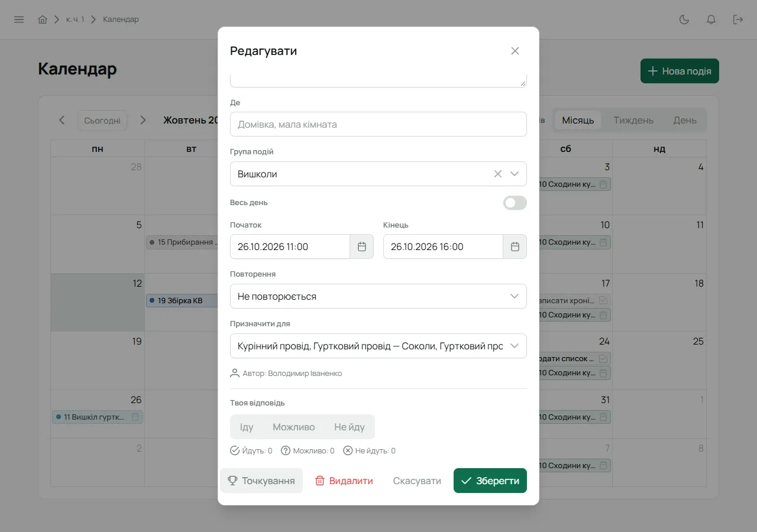Image resolution: width=757 pixels, height=532 pixels.
Task: Click the Йдуть: 0 counter
Action: (251, 450)
